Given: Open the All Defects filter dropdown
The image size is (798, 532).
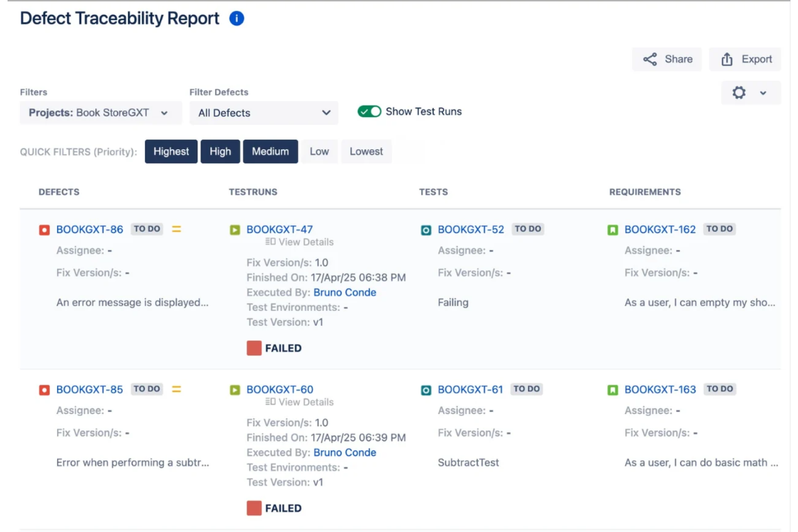Looking at the screenshot, I should click(x=263, y=113).
